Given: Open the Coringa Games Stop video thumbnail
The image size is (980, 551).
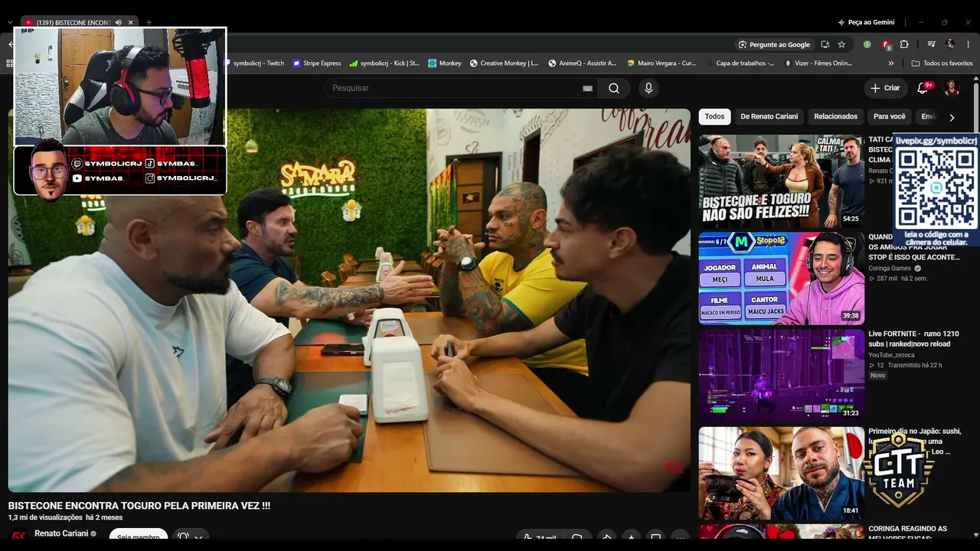Looking at the screenshot, I should tap(781, 279).
